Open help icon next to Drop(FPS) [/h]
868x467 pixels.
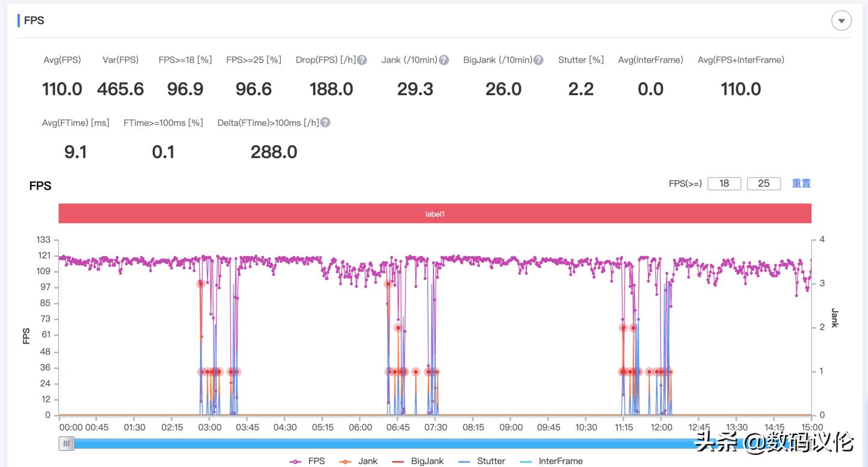[362, 60]
